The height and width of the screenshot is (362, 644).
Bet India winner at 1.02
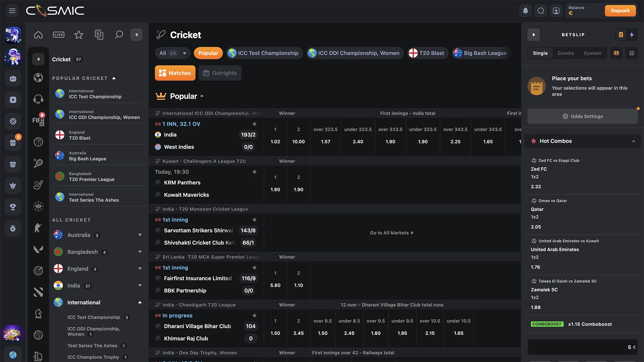(x=275, y=137)
